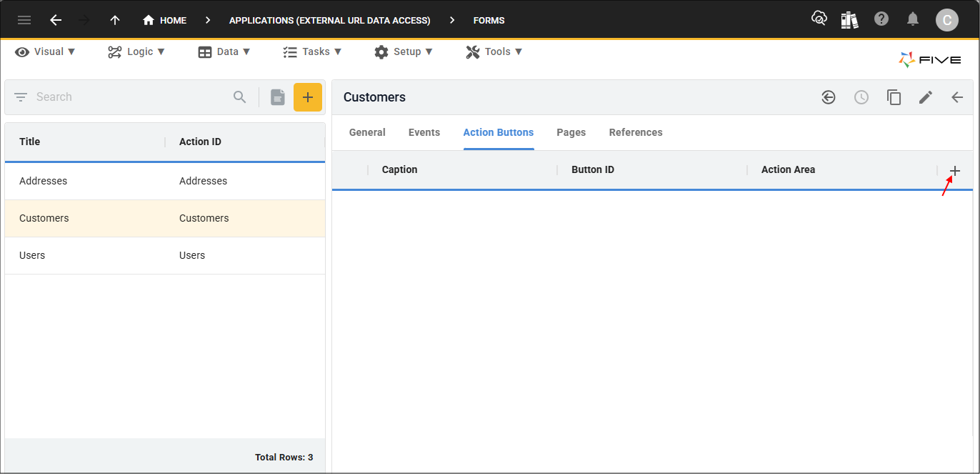Click in the Search field
980x474 pixels.
point(129,97)
